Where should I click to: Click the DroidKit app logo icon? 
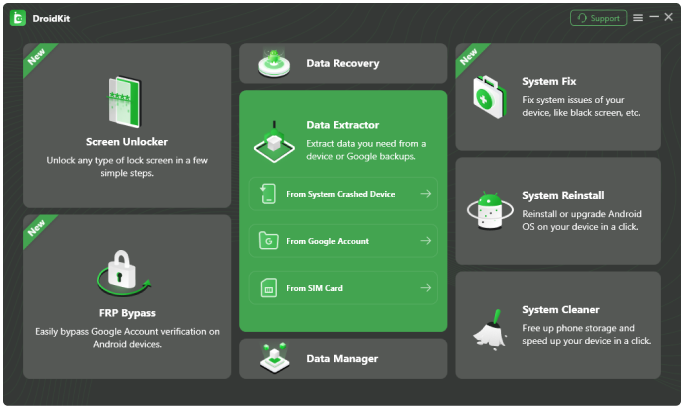click(x=17, y=18)
